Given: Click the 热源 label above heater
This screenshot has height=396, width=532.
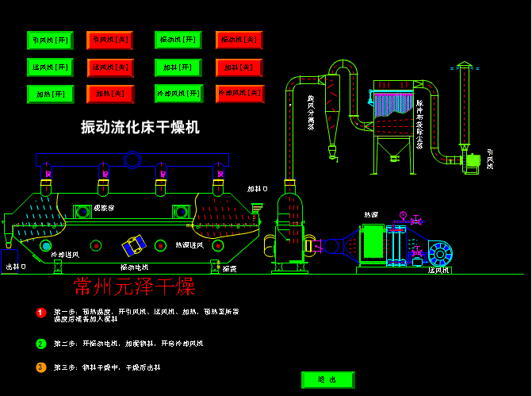Looking at the screenshot, I should 371,214.
